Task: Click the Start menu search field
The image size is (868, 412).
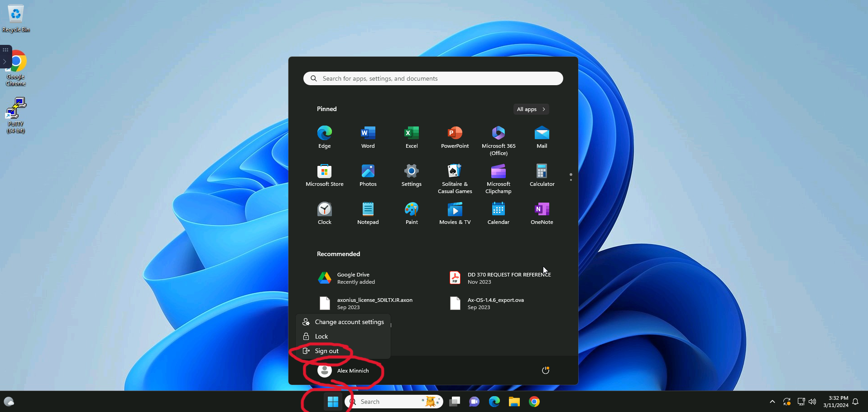Action: tap(433, 78)
